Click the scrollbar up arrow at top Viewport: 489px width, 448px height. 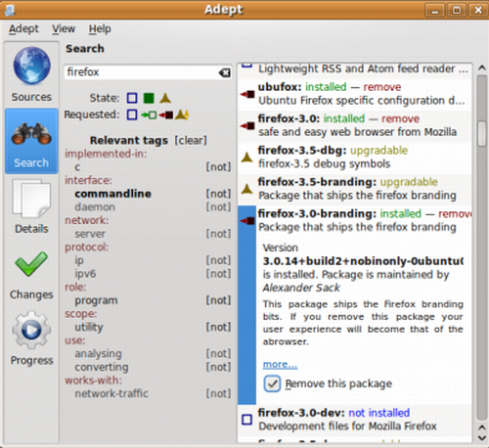tap(481, 68)
